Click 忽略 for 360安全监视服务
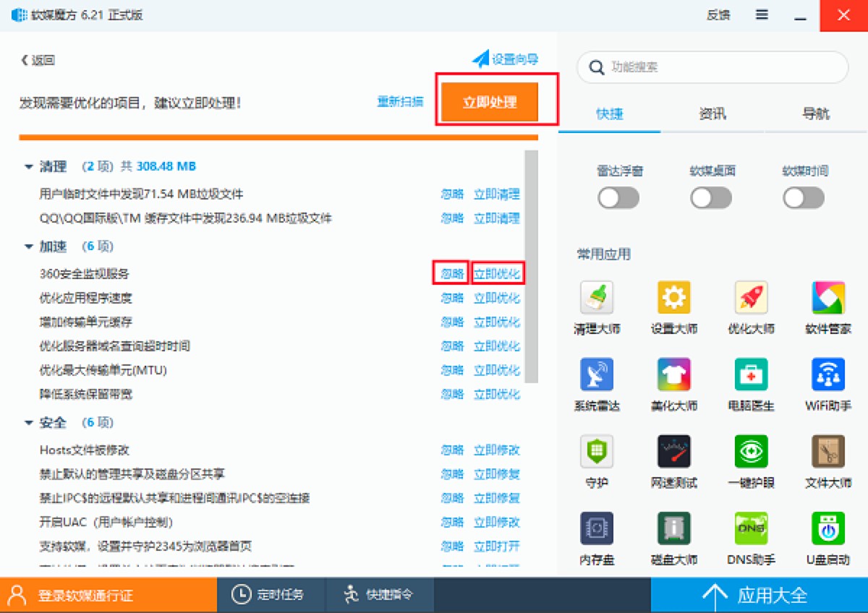The image size is (868, 613). coord(452,274)
